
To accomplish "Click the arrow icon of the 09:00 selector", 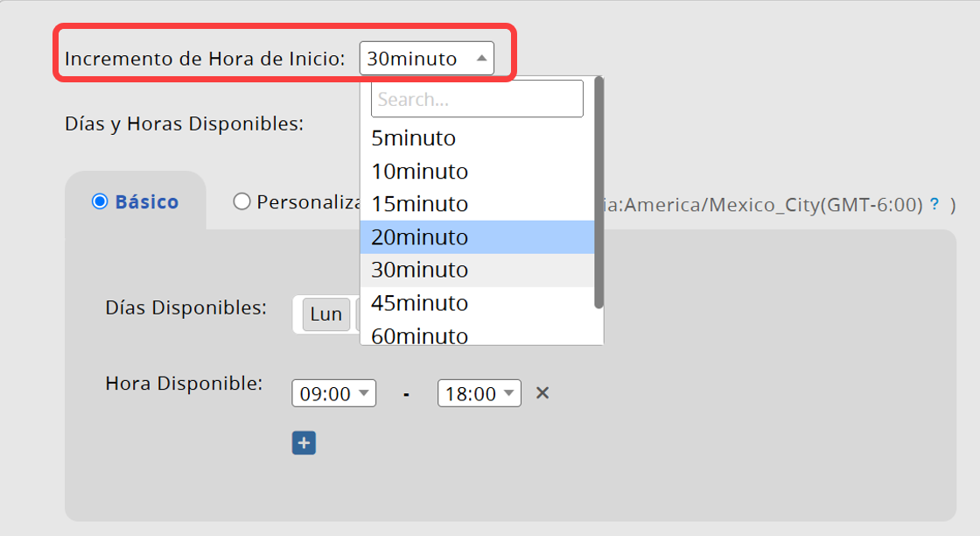I will coord(364,393).
